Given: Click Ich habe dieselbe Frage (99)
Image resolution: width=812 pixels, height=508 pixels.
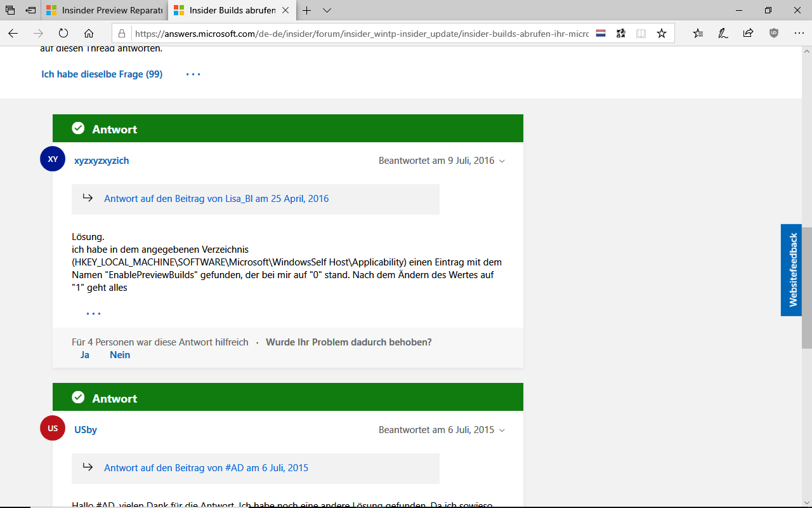Looking at the screenshot, I should [x=102, y=74].
